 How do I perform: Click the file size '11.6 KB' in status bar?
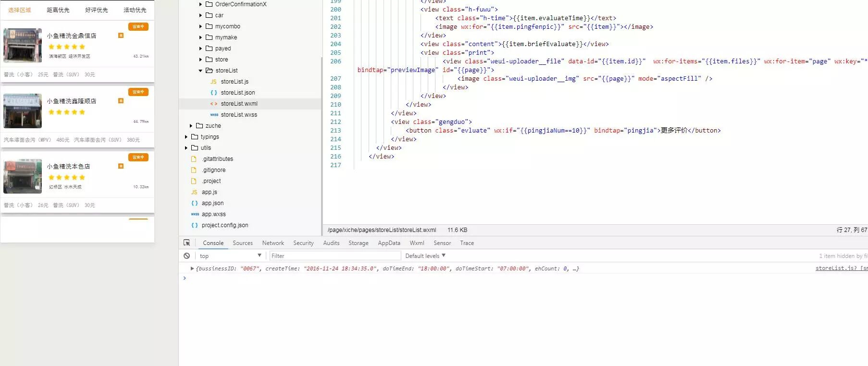point(457,230)
